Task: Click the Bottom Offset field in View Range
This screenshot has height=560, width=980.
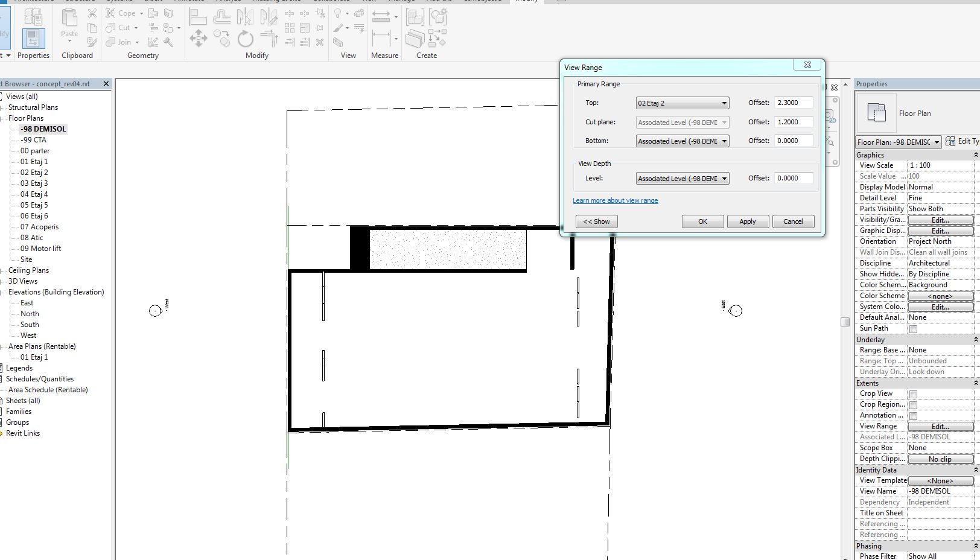Action: 794,141
